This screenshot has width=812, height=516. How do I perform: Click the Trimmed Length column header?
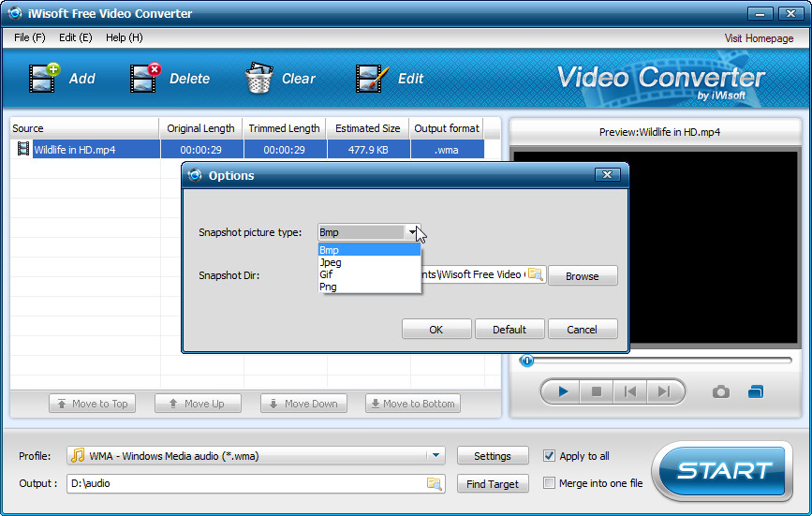click(x=285, y=128)
